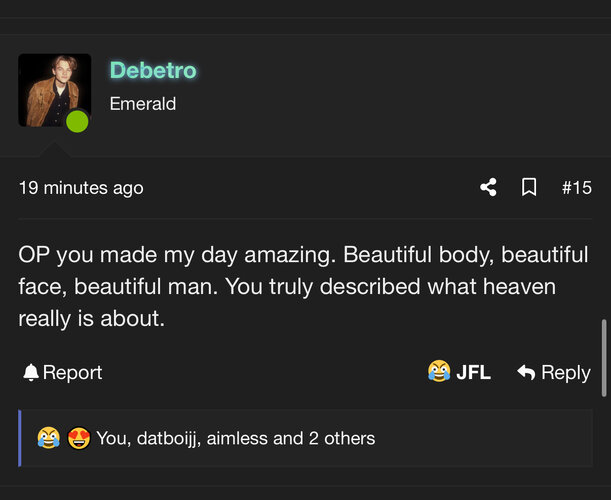Click the crying-laughing emoji in reactions bar
Screen dimensions: 611x500
click(x=48, y=438)
